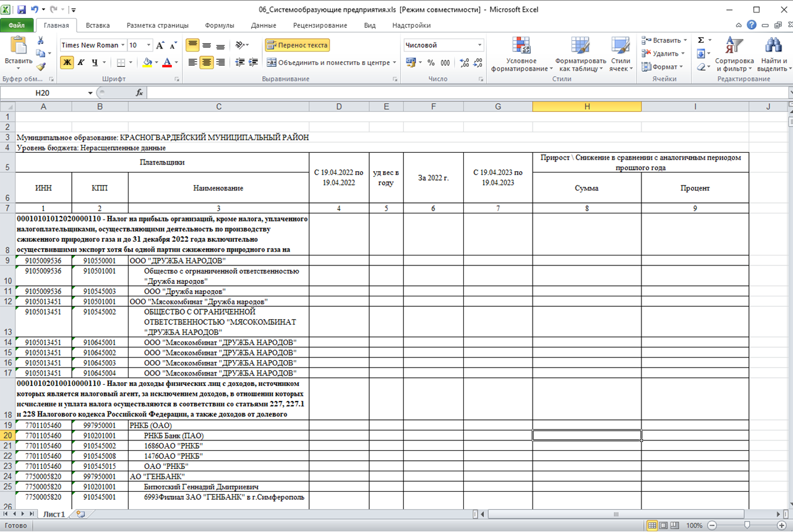Select the Лист1 sheet tab
The width and height of the screenshot is (793, 532).
pos(54,515)
